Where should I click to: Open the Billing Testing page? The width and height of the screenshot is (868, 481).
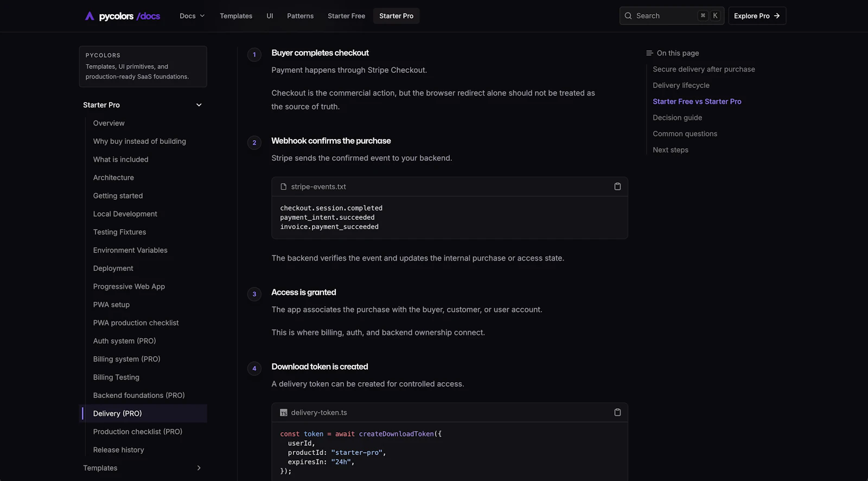(116, 377)
